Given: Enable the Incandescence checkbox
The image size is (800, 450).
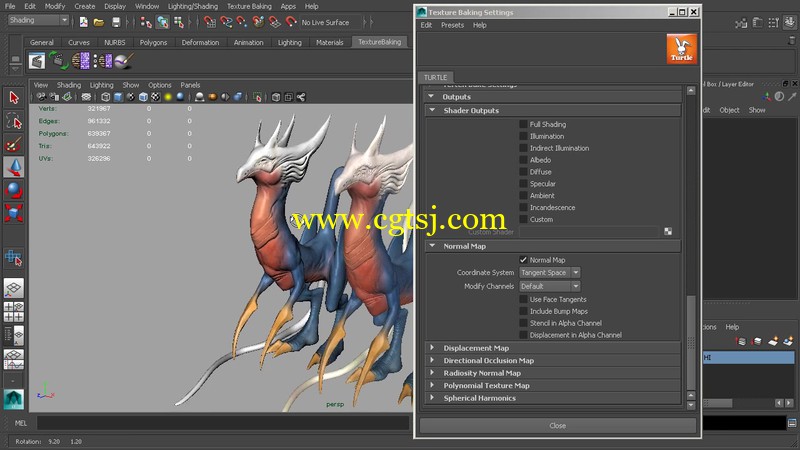Looking at the screenshot, I should point(523,207).
